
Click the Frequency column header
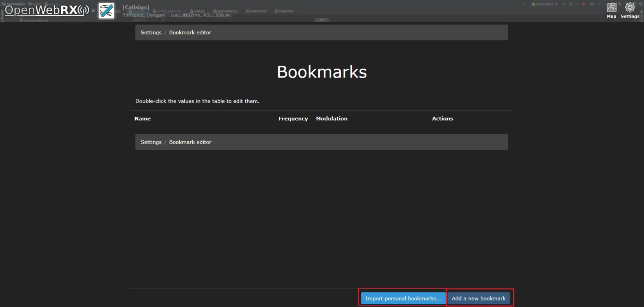point(293,119)
